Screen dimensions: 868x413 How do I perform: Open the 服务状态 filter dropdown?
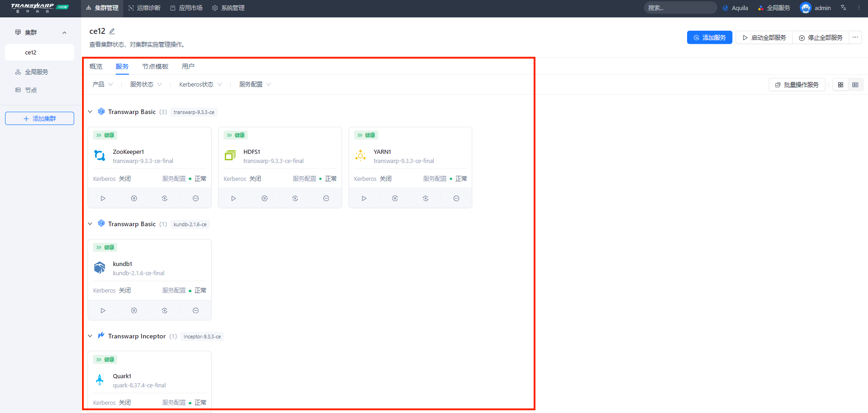(146, 84)
